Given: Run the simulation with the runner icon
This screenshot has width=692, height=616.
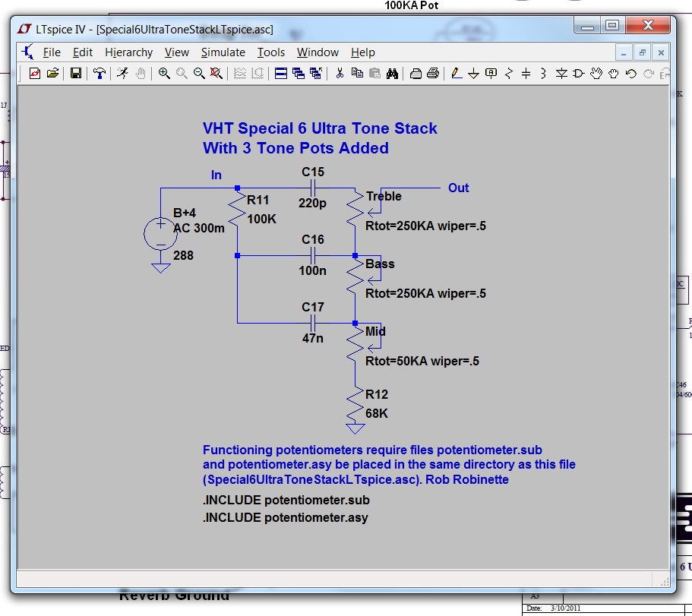Looking at the screenshot, I should [x=123, y=73].
